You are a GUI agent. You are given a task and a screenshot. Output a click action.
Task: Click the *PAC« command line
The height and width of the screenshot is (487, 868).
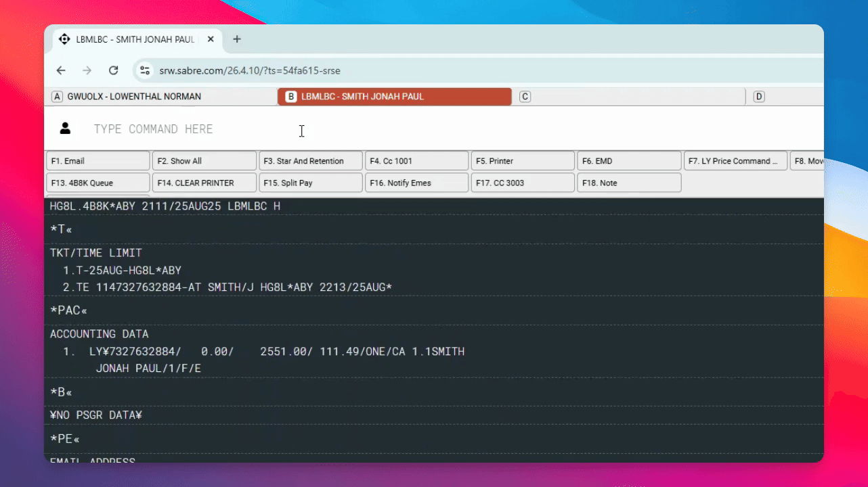pos(68,310)
